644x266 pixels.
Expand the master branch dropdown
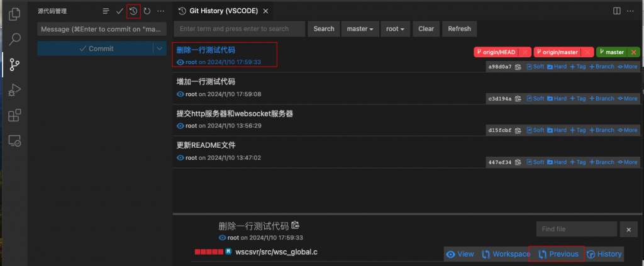(x=360, y=29)
